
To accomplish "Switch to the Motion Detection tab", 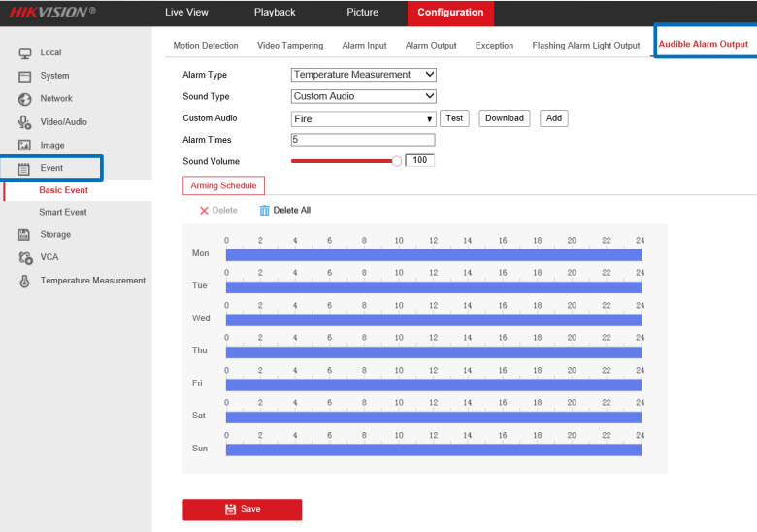I will coord(206,46).
